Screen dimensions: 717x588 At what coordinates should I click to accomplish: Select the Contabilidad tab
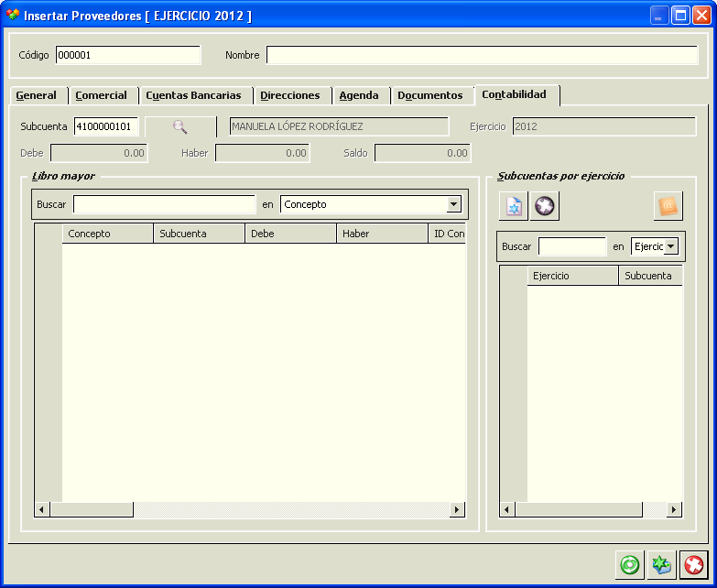coord(516,94)
